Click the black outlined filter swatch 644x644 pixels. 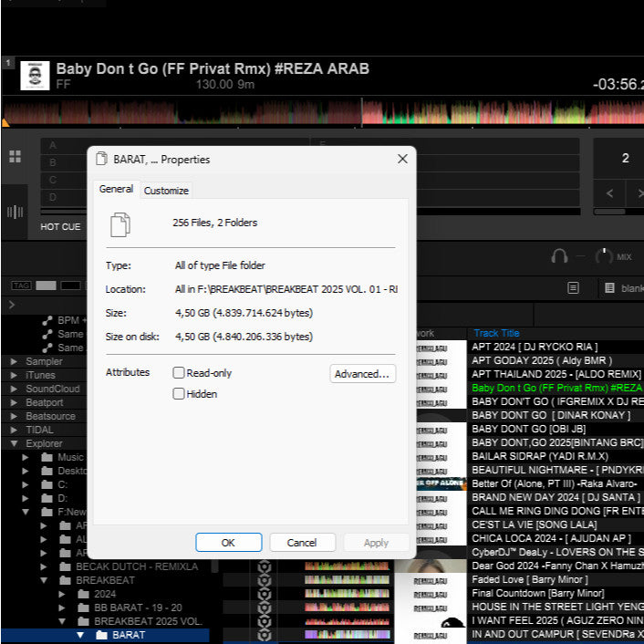tap(70, 286)
